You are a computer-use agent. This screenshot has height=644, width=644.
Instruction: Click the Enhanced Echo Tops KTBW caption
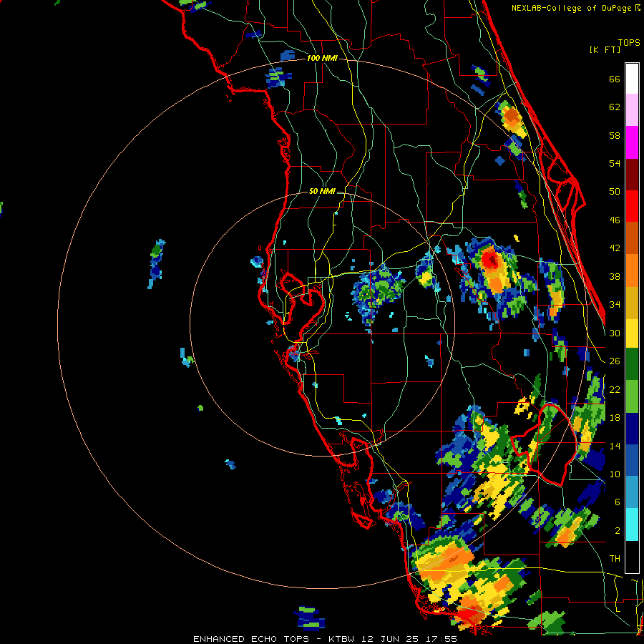[325, 639]
